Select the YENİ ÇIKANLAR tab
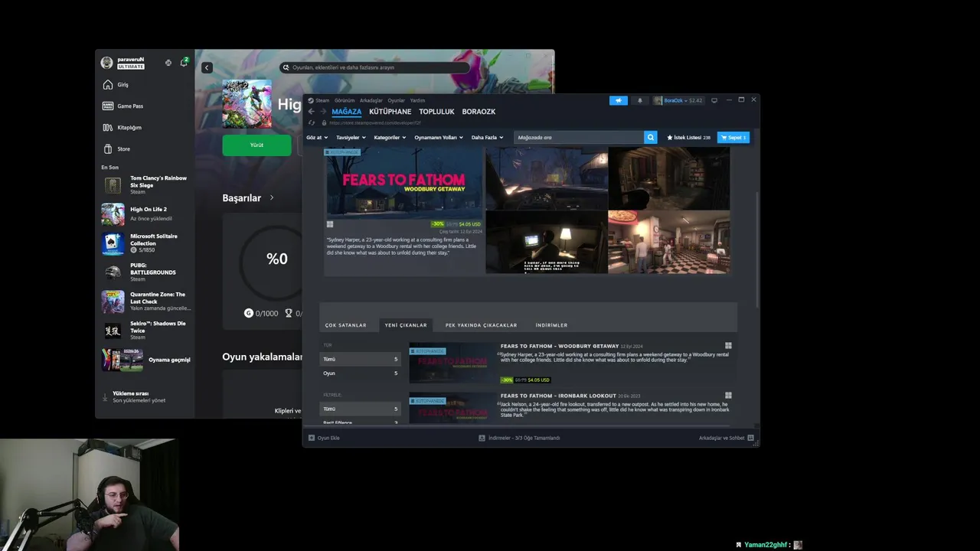Screen dimensions: 980x551 [406, 325]
